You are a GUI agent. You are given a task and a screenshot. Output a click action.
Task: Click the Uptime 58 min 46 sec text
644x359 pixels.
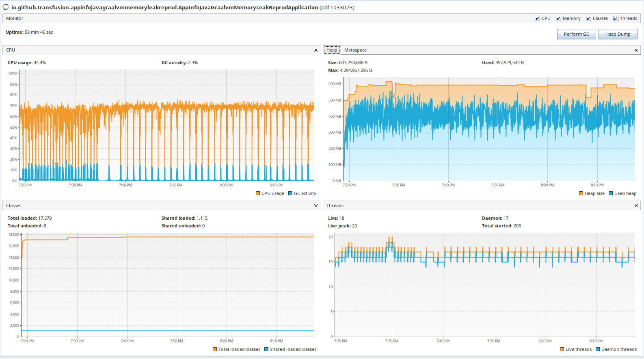click(x=29, y=32)
